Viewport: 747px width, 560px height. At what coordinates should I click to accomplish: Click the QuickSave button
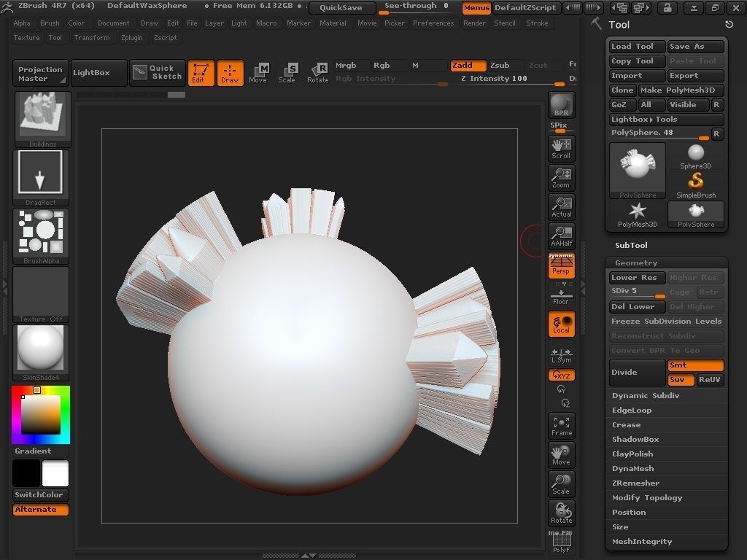pyautogui.click(x=341, y=7)
